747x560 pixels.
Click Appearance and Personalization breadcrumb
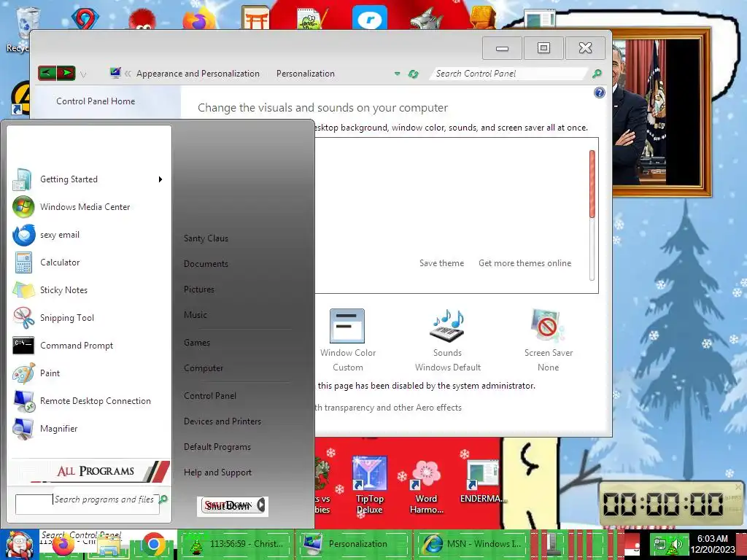click(198, 74)
